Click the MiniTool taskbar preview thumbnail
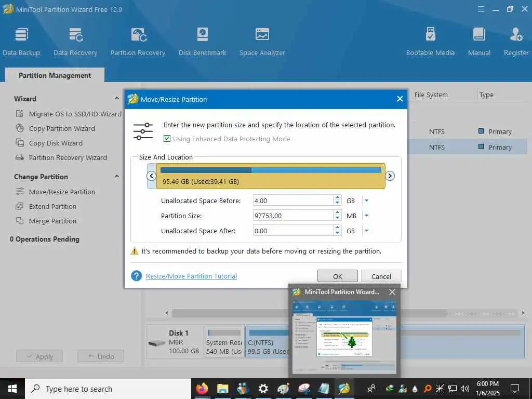The image size is (532, 399). click(x=344, y=337)
